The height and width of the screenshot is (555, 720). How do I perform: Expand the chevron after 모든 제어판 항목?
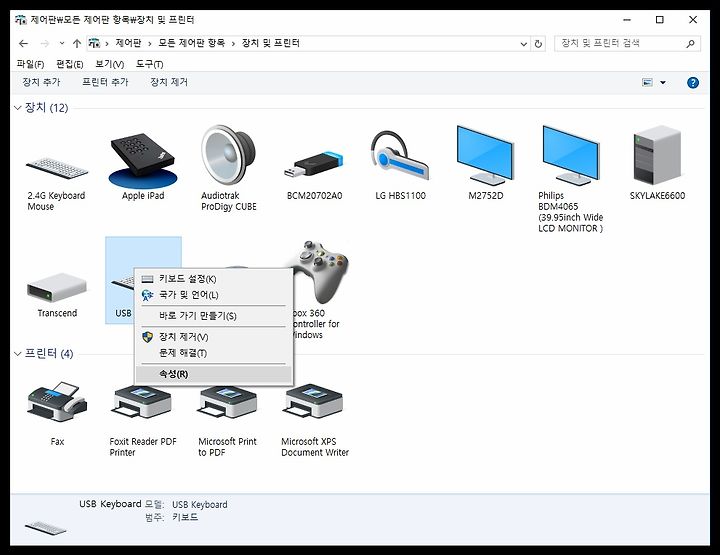coord(233,44)
